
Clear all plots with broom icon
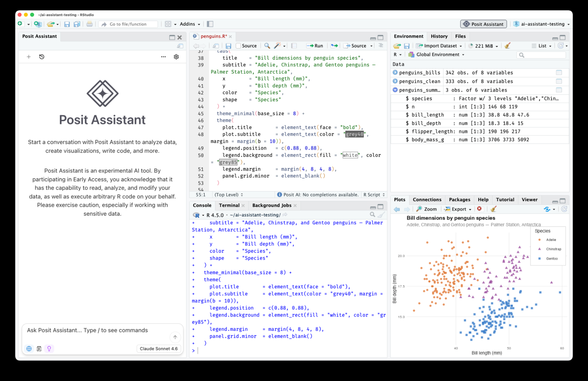click(493, 209)
